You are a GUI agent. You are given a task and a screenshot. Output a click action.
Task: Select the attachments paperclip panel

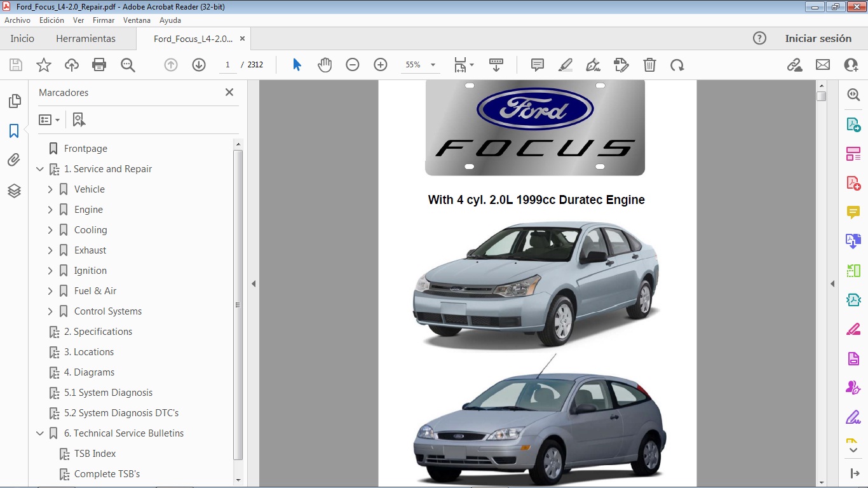(x=14, y=159)
